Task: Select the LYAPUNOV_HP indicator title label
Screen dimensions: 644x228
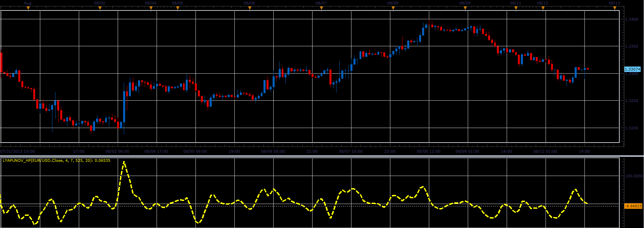Action: [56, 160]
